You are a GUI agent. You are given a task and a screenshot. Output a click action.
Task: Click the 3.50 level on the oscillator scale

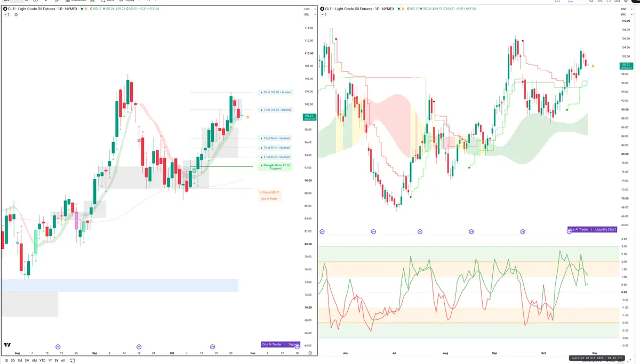(x=624, y=239)
